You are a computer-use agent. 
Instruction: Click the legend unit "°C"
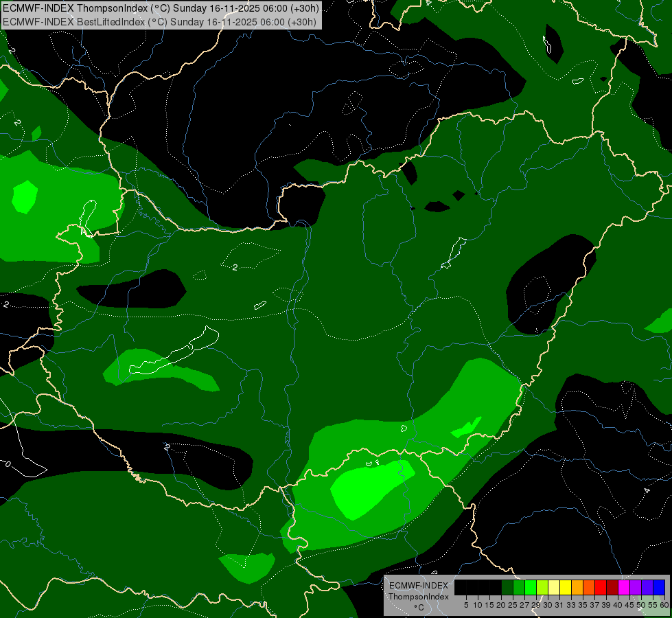pyautogui.click(x=419, y=608)
